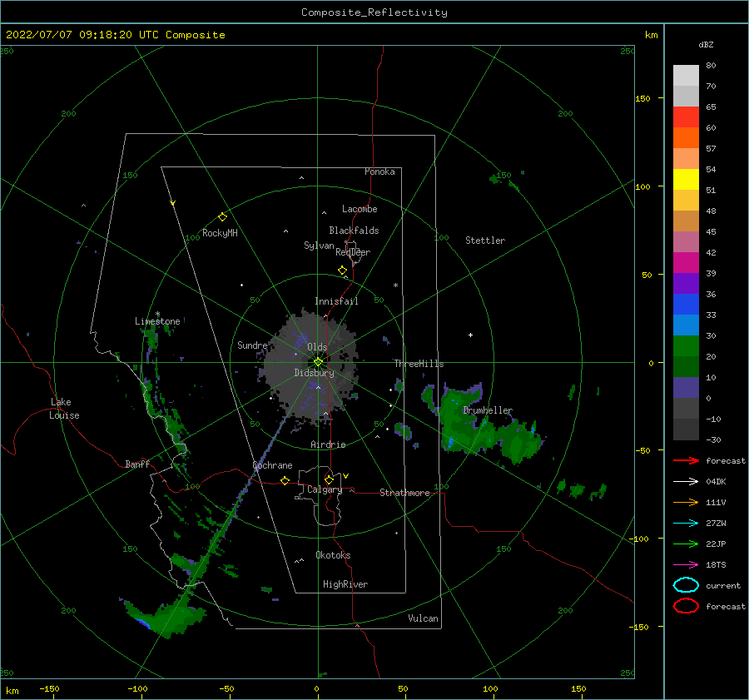Click the white 04DK arrow legend icon

686,481
